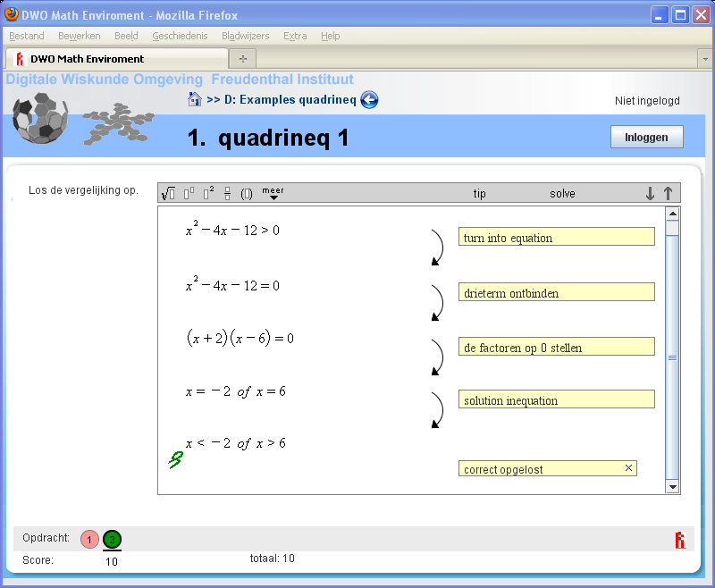Insert a square root symbol
Screen dimensions: 715x588
click(168, 194)
